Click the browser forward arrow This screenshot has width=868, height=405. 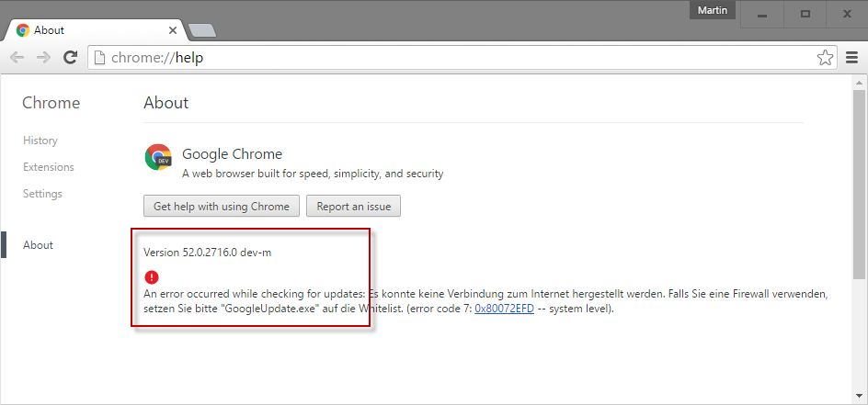(43, 57)
